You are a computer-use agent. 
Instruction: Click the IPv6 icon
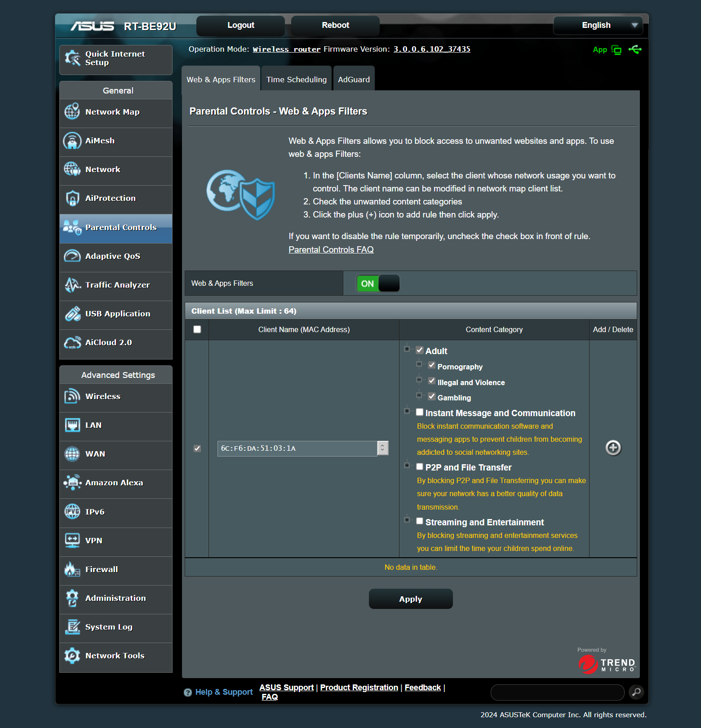click(x=72, y=512)
